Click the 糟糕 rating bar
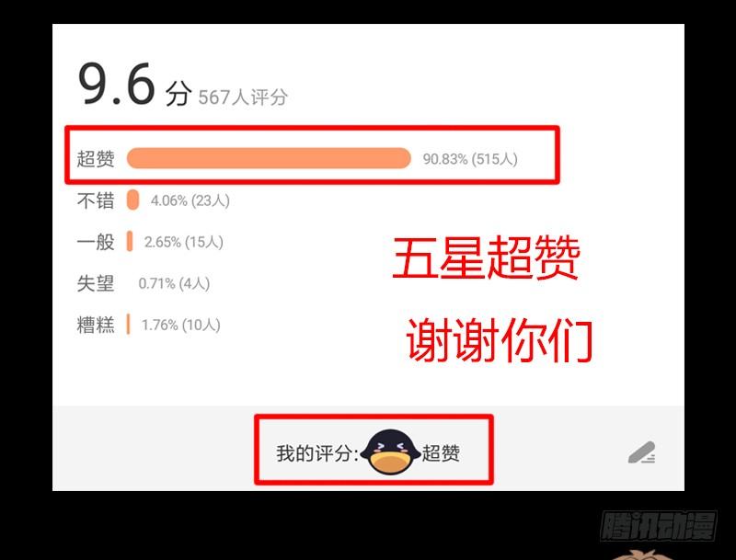This screenshot has height=560, width=736. click(x=128, y=324)
